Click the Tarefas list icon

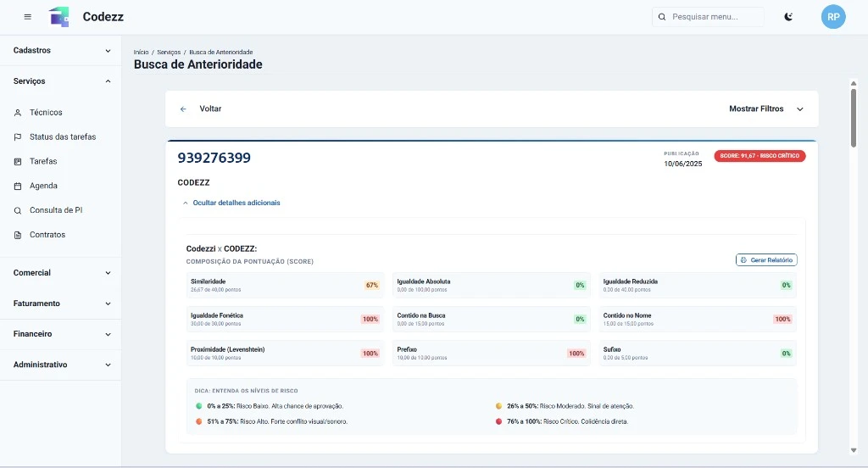pyautogui.click(x=18, y=162)
